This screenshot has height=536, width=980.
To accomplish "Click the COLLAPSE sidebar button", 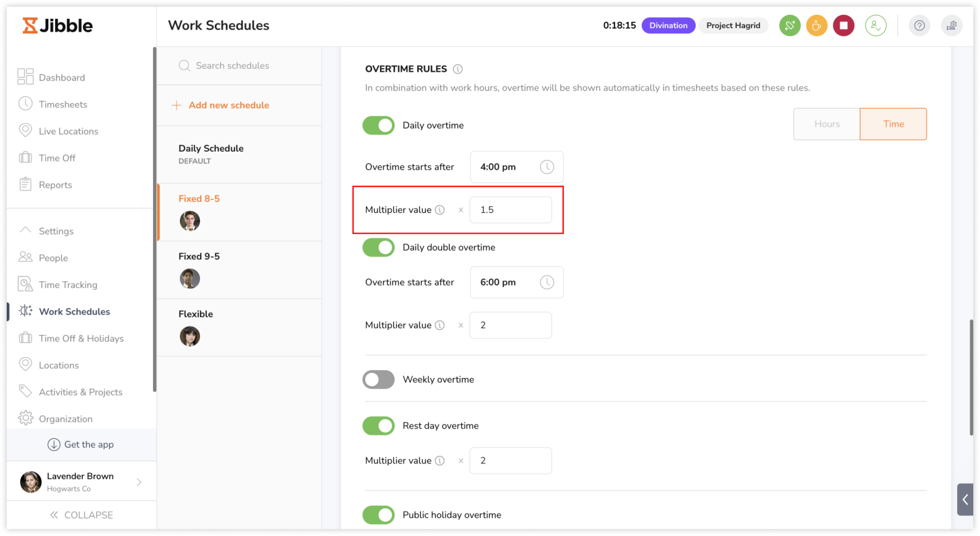I will click(x=81, y=515).
